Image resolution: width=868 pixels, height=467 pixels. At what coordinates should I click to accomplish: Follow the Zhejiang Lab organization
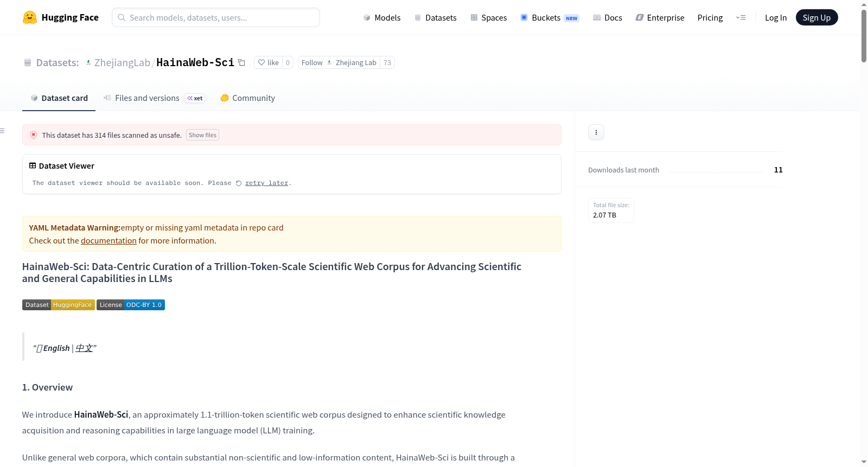pyautogui.click(x=339, y=62)
